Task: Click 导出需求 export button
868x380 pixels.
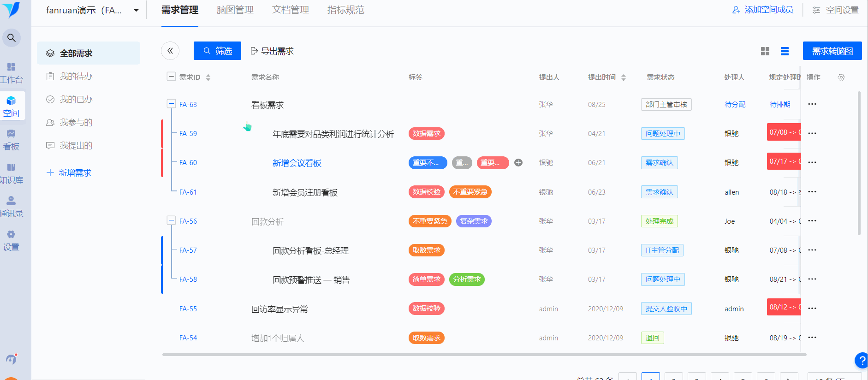Action: [272, 51]
